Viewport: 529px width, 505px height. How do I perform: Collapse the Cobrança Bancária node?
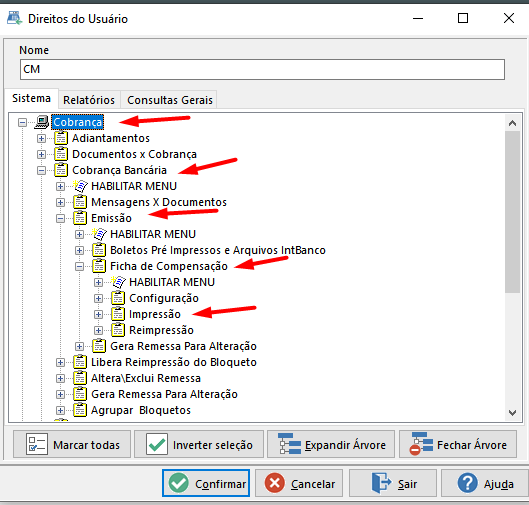(41, 170)
